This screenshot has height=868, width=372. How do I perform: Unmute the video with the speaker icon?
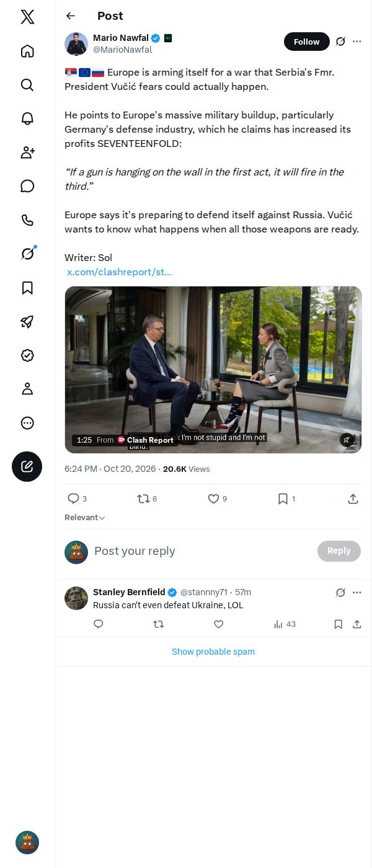pyautogui.click(x=347, y=440)
